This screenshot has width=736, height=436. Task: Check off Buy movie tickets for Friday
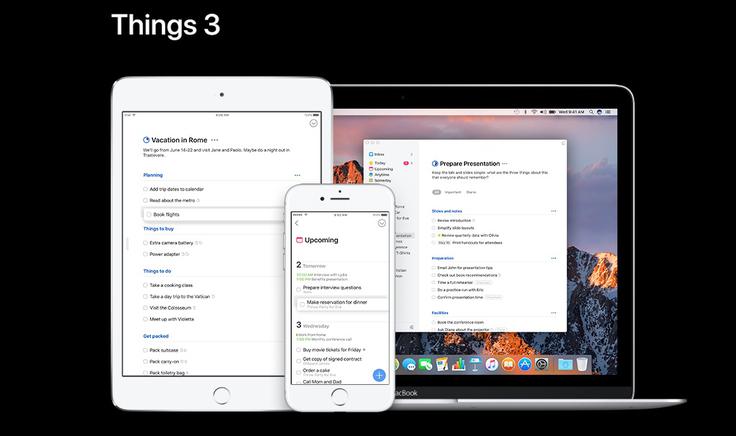tap(299, 350)
